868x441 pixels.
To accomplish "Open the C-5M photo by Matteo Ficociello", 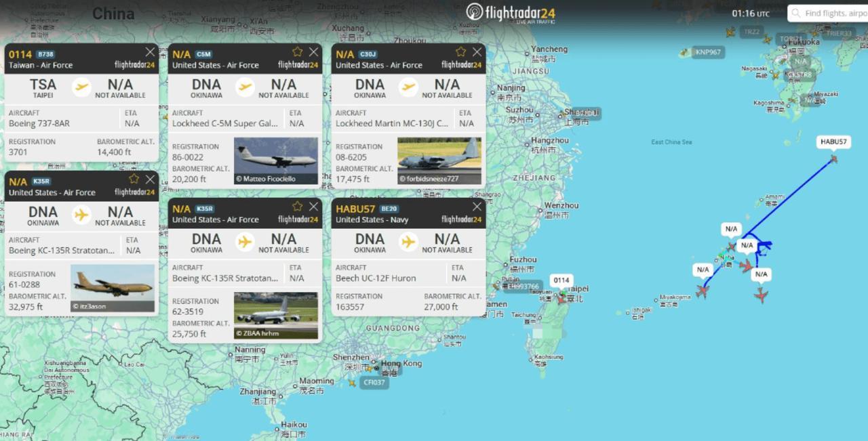I will tap(276, 161).
